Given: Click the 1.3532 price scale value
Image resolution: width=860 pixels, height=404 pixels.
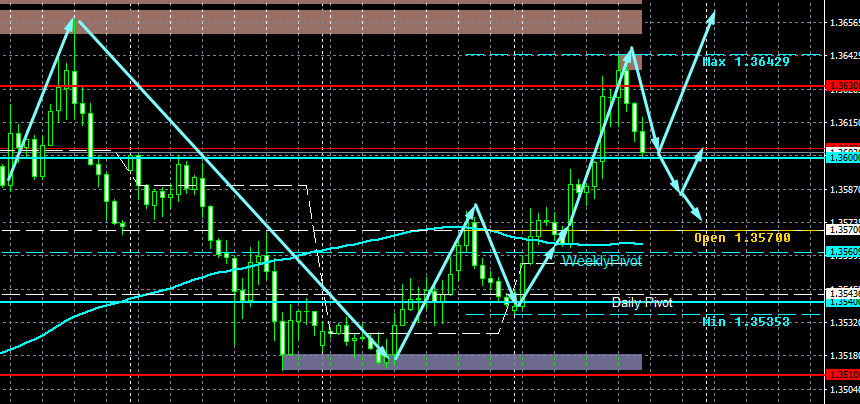Looking at the screenshot, I should coord(845,323).
